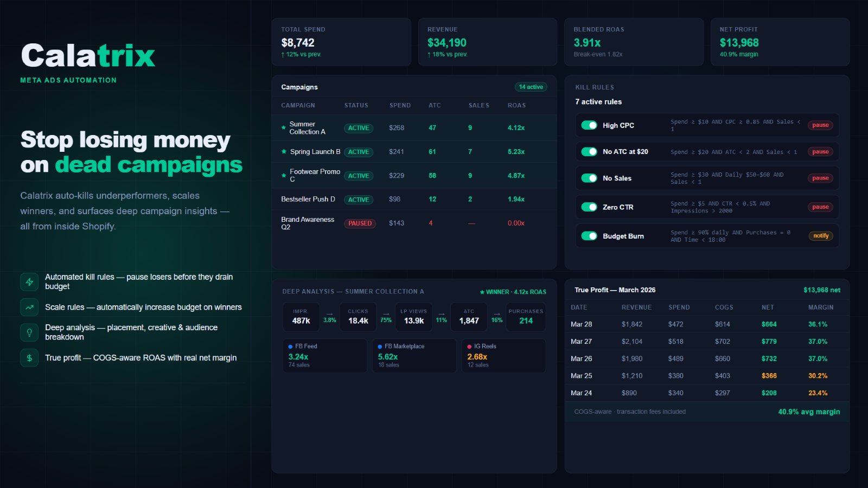The height and width of the screenshot is (488, 868).
Task: Click the star beside Summer Collection A
Action: tap(284, 128)
